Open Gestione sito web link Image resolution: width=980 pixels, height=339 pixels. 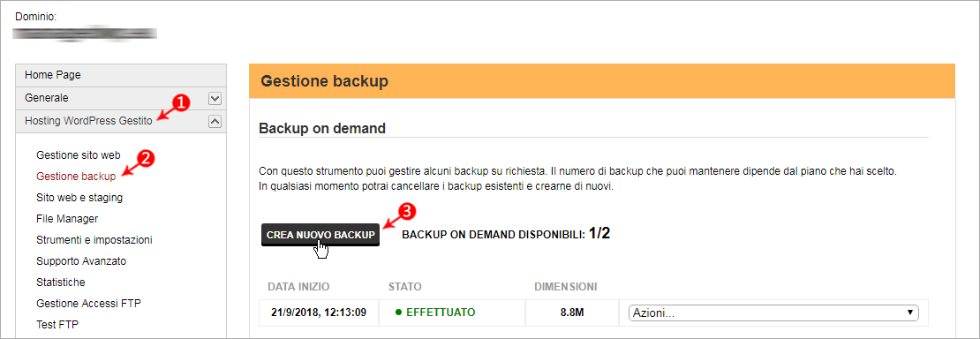pos(78,154)
